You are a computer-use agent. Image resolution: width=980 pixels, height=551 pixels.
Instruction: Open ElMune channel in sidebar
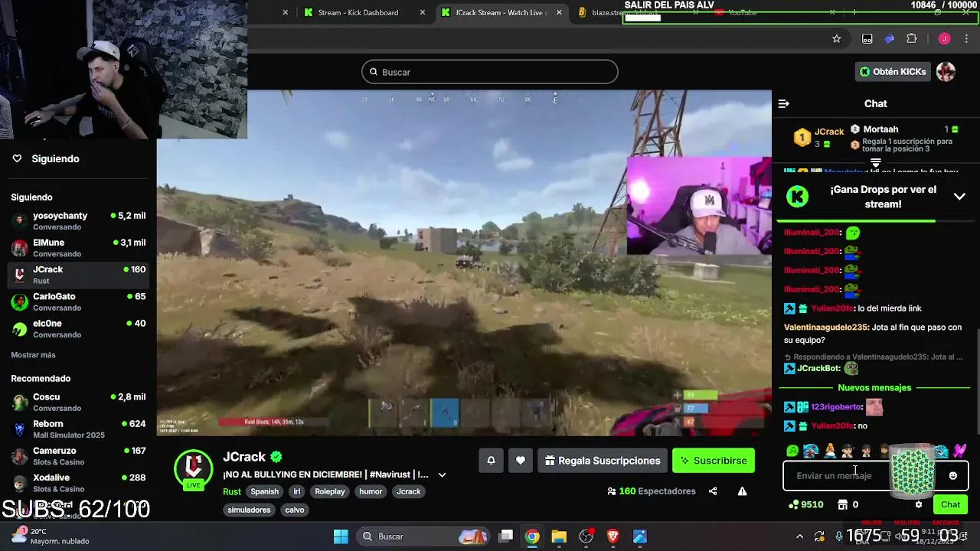[78, 248]
